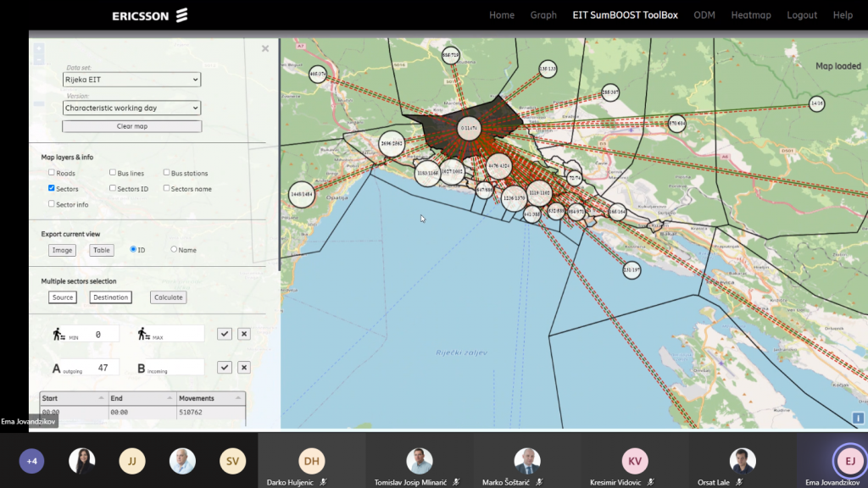Click the map circle labeled 1119/1102
The width and height of the screenshot is (868, 488).
(x=539, y=193)
